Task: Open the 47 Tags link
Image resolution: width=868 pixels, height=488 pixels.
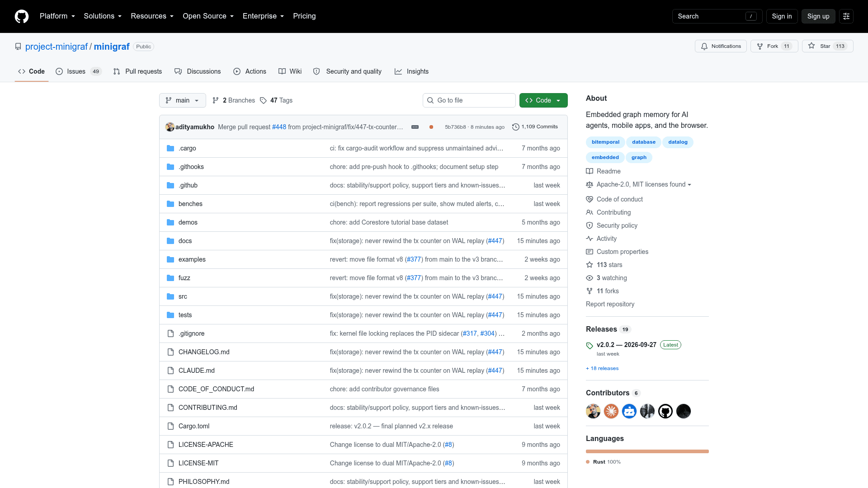Action: [276, 100]
